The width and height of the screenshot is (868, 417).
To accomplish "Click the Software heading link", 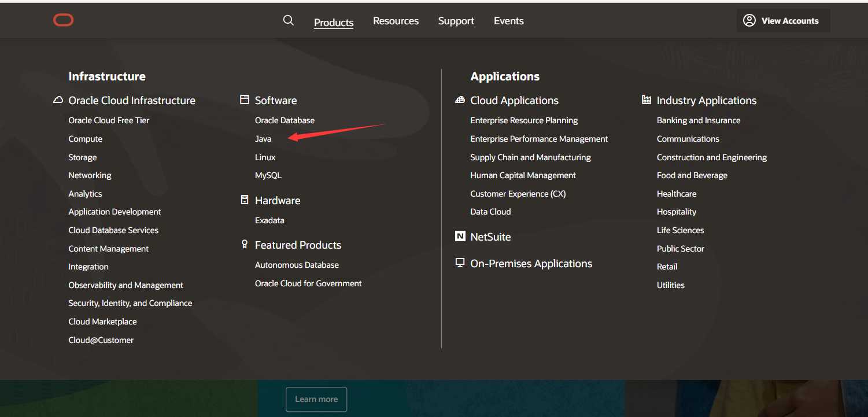I will coord(276,100).
